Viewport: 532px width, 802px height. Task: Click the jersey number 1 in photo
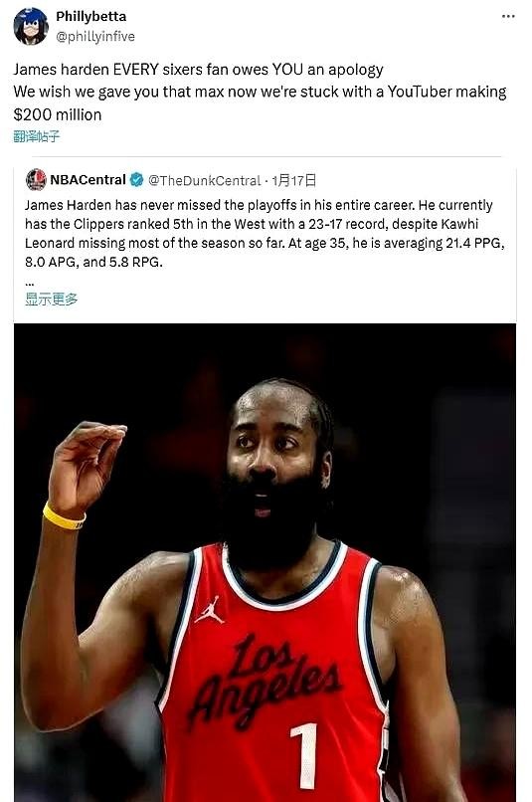[x=305, y=755]
